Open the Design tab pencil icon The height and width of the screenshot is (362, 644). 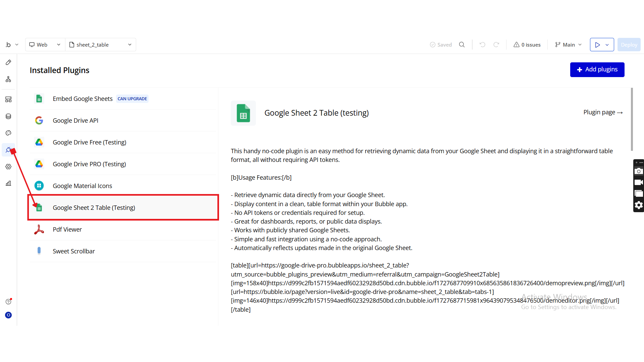8,62
